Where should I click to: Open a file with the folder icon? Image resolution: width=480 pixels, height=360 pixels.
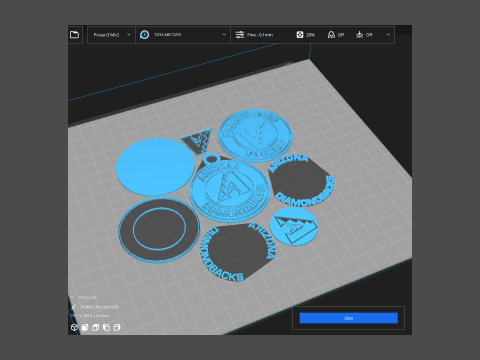tap(74, 35)
